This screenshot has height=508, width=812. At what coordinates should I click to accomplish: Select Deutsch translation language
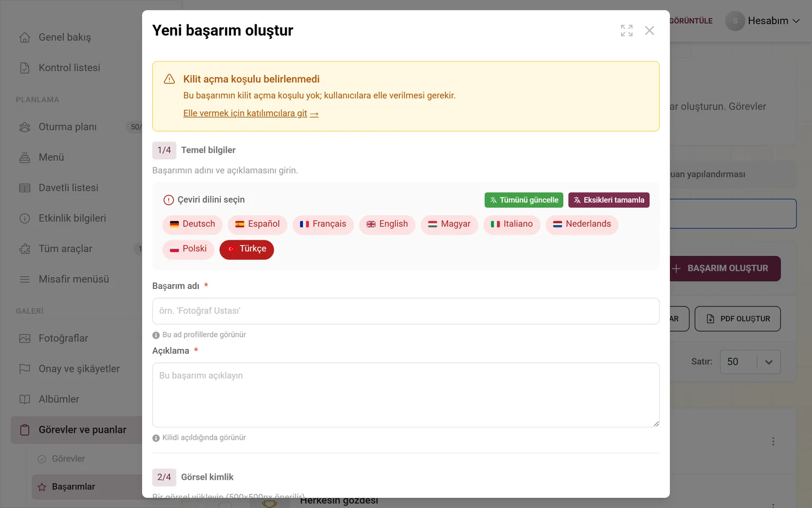click(192, 224)
